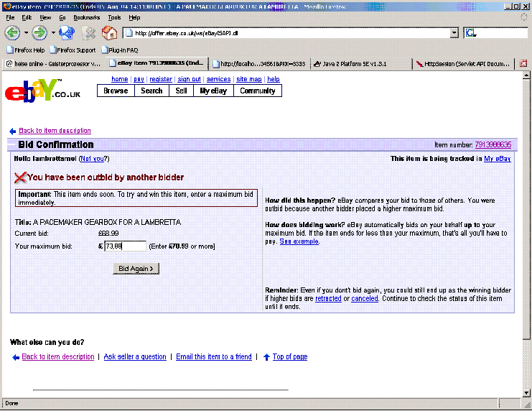Switch to the http://localhost tab

(259, 64)
